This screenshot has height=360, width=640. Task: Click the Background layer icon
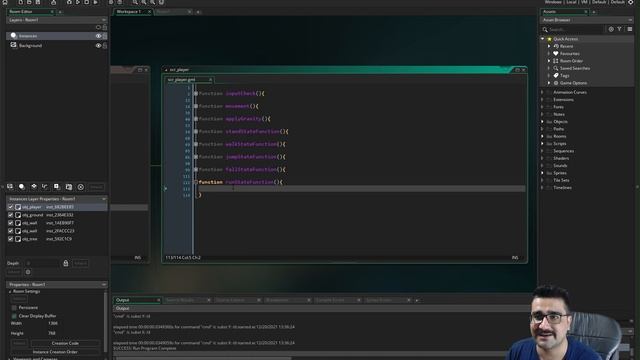[13, 45]
